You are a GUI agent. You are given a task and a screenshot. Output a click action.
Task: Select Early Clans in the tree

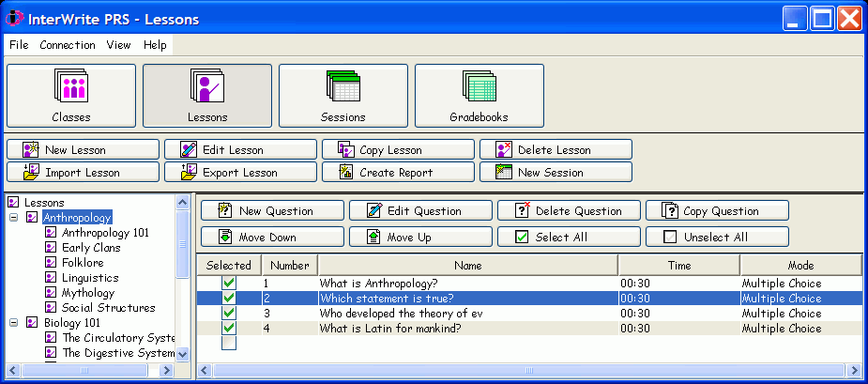91,248
